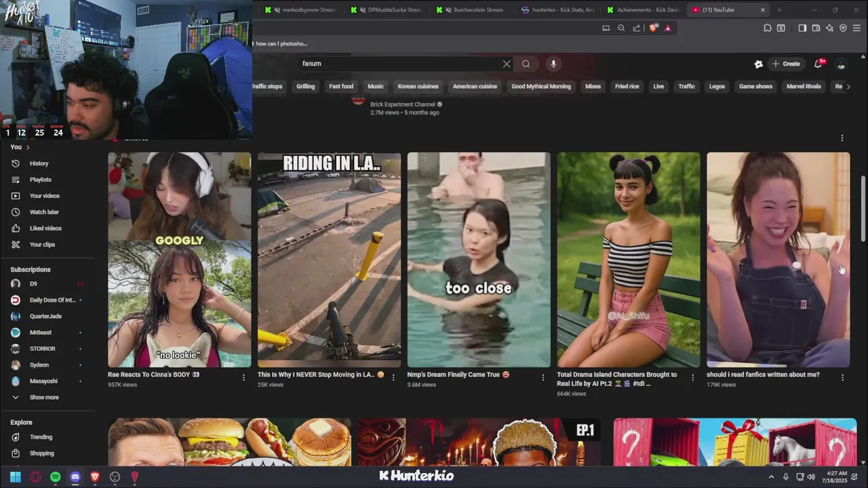Open Spotify from the taskbar

click(x=56, y=477)
